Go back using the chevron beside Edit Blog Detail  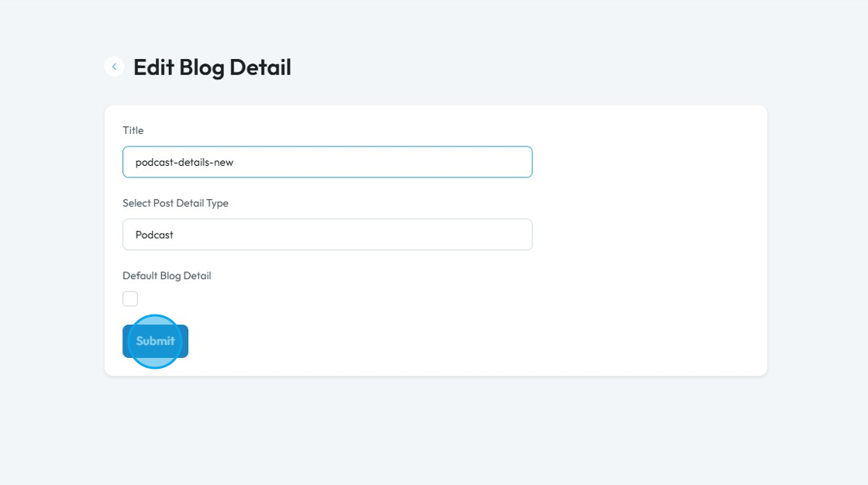coord(114,67)
